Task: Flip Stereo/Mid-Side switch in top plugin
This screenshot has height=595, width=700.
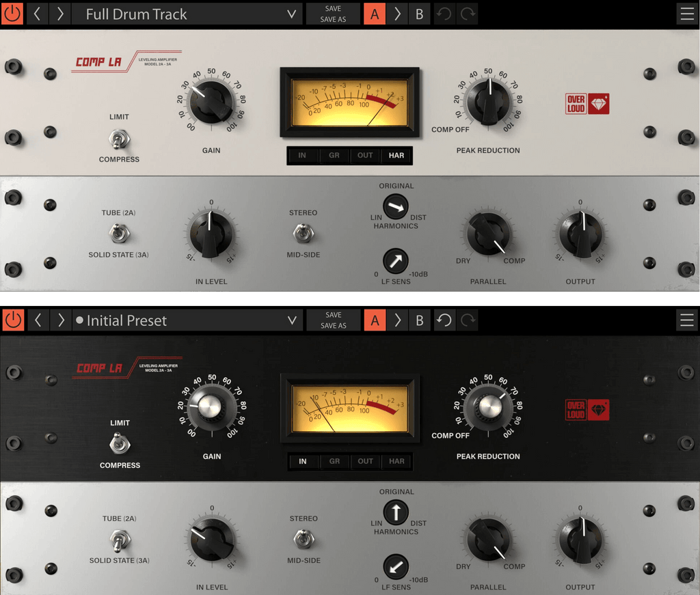Action: coord(304,233)
